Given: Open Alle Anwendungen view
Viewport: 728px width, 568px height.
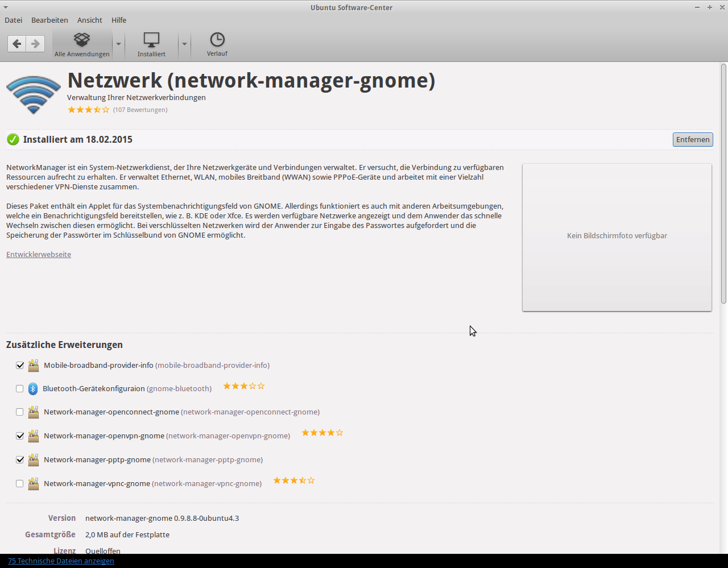Looking at the screenshot, I should pyautogui.click(x=82, y=44).
